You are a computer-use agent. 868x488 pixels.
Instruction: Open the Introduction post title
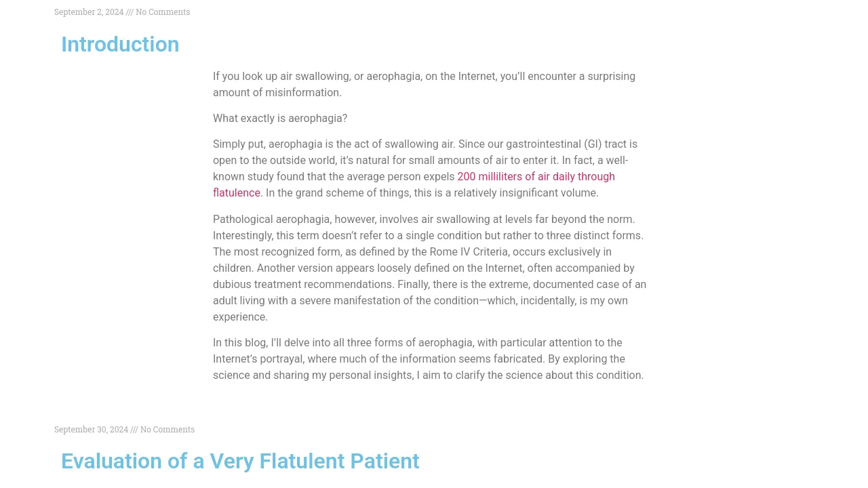[120, 44]
